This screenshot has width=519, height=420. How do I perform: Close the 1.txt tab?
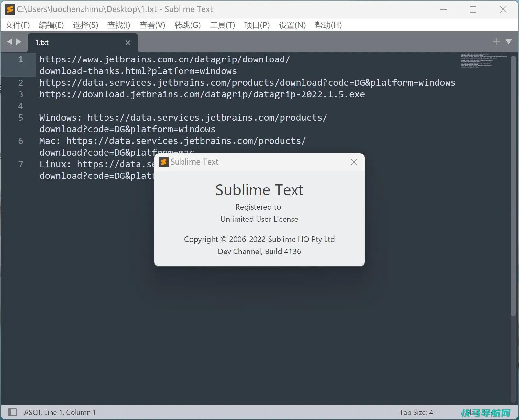pyautogui.click(x=128, y=43)
